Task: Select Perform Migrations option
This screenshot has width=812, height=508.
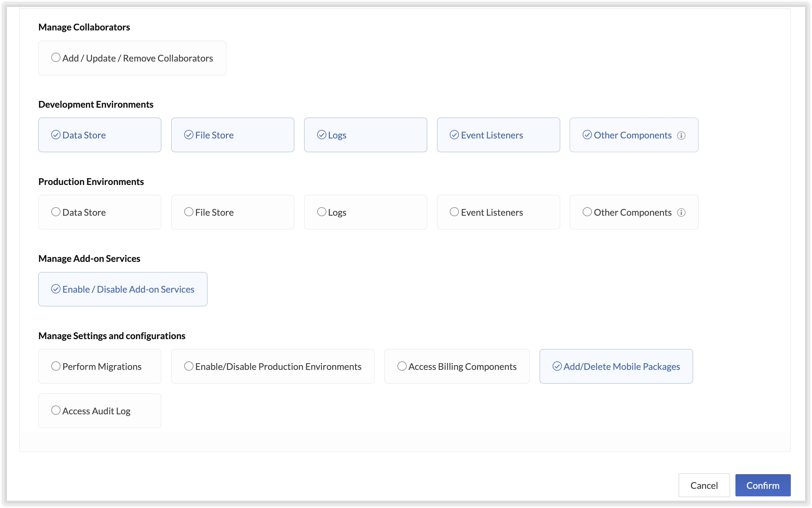Action: coord(56,366)
